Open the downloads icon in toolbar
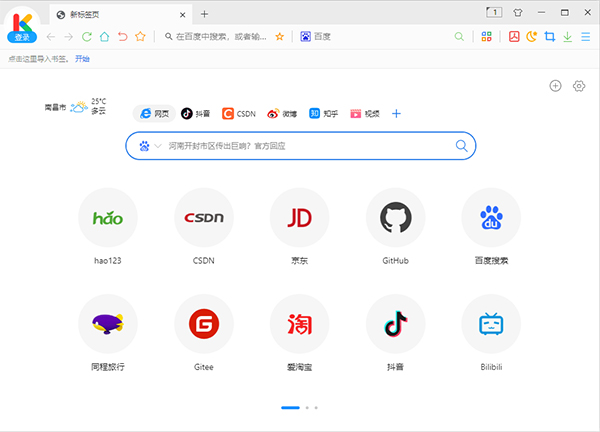This screenshot has width=600, height=432. [567, 37]
